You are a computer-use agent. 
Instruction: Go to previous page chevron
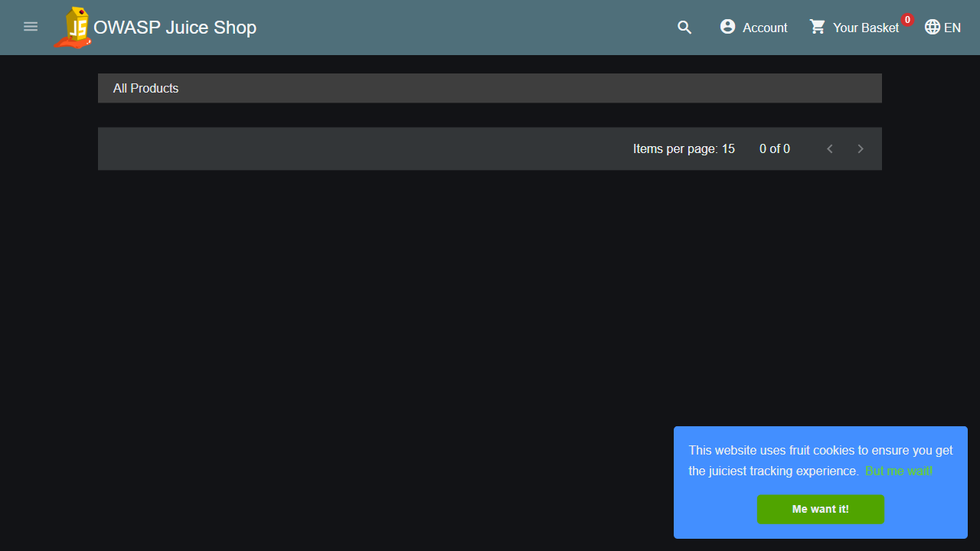[x=830, y=148]
